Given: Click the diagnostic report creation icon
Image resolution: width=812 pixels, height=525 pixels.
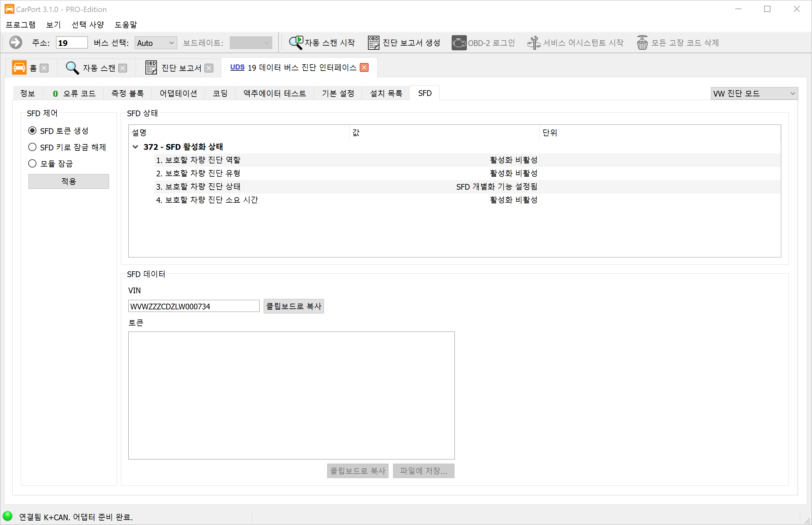Looking at the screenshot, I should pyautogui.click(x=373, y=43).
